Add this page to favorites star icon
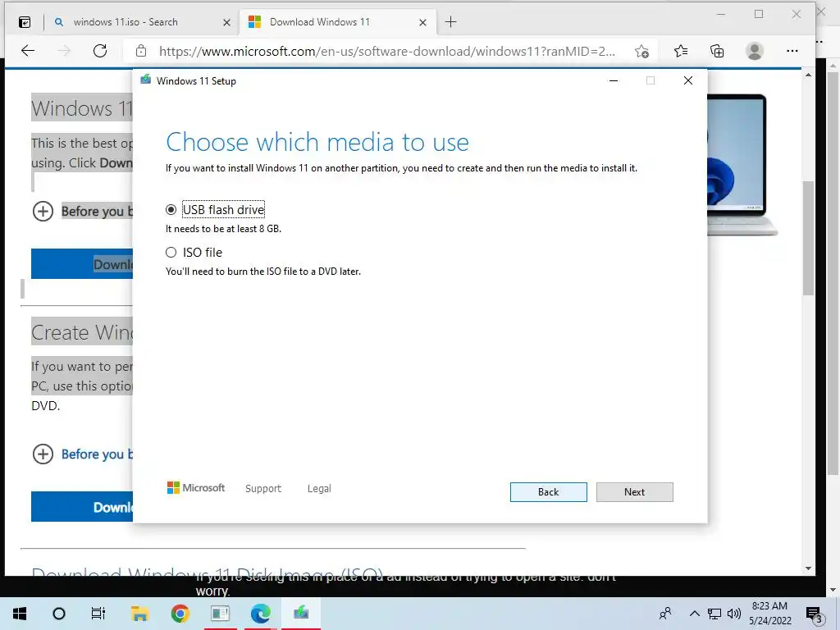This screenshot has width=840, height=630. tap(641, 52)
